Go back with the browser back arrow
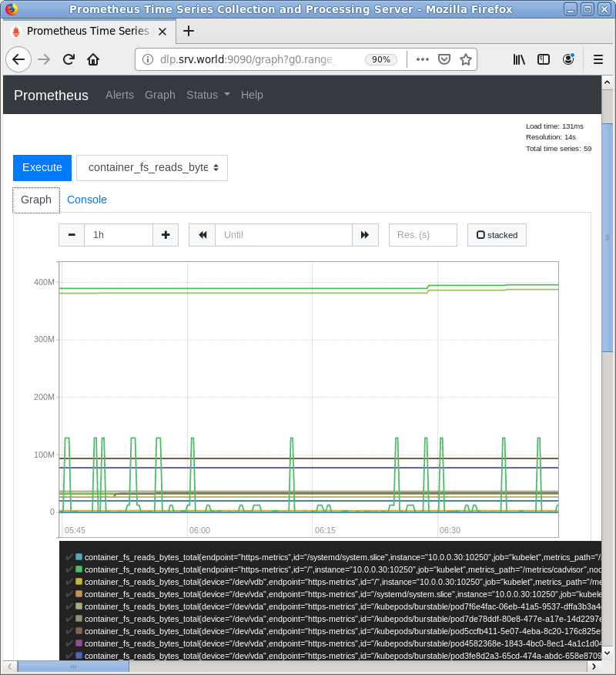Screen dimensions: 616x675 [x=18, y=59]
